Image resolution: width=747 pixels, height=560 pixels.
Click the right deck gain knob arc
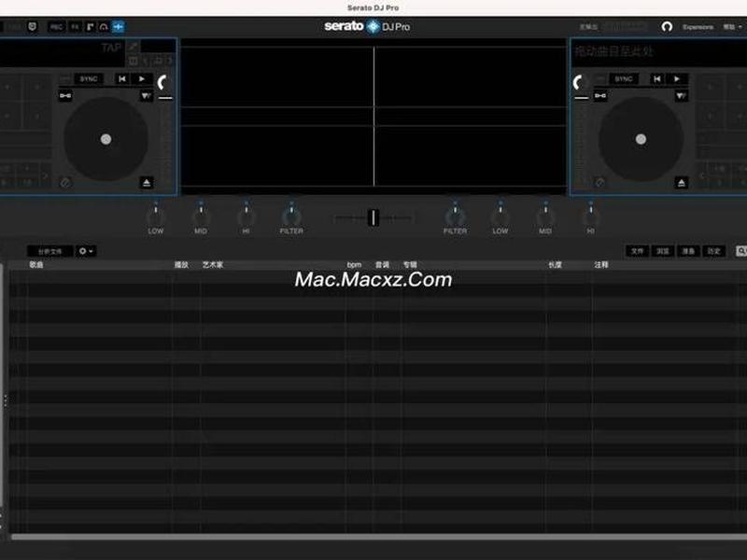[579, 83]
